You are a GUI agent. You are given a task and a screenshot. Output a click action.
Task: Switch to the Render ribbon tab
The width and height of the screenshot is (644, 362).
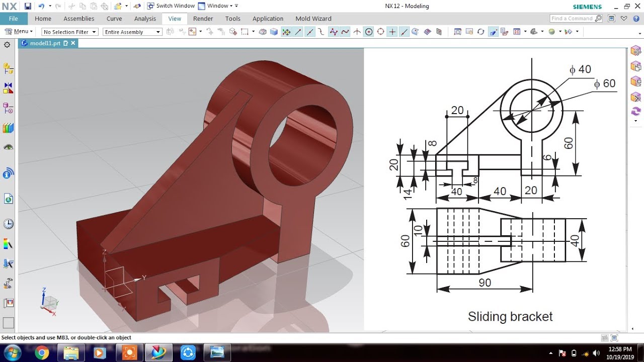(x=203, y=19)
